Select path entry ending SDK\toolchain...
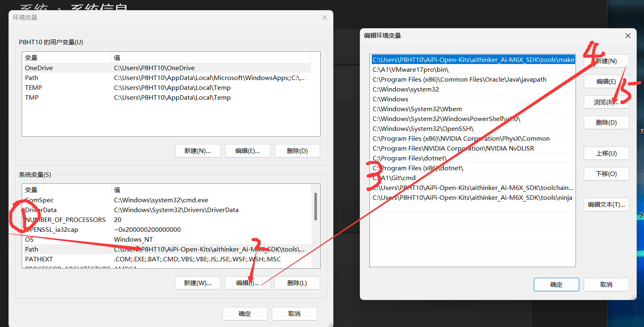 click(473, 188)
